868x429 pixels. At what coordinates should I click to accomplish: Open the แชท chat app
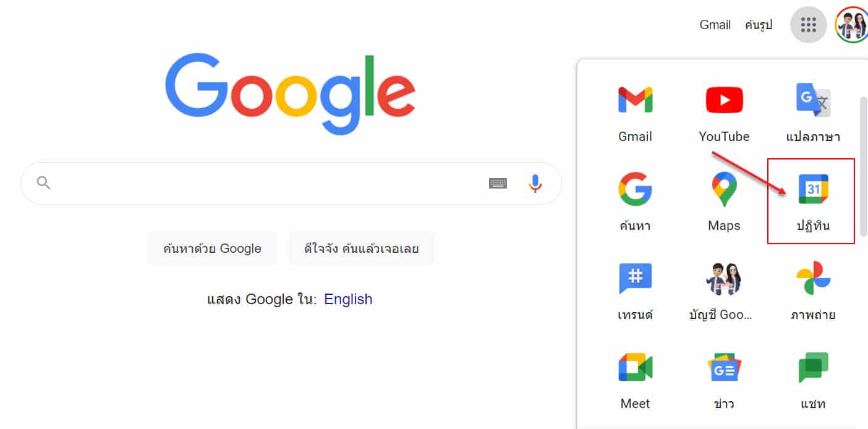[813, 381]
